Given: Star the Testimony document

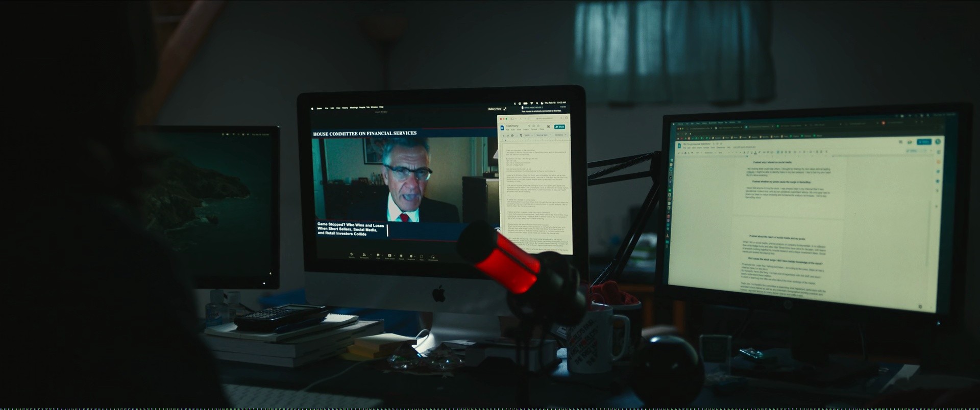Looking at the screenshot, I should coord(529,126).
